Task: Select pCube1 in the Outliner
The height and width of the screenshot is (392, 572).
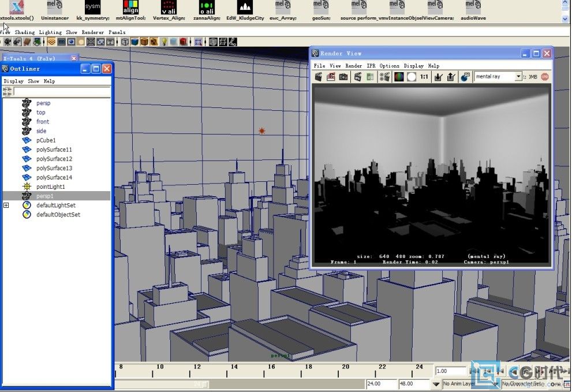Action: click(x=46, y=140)
